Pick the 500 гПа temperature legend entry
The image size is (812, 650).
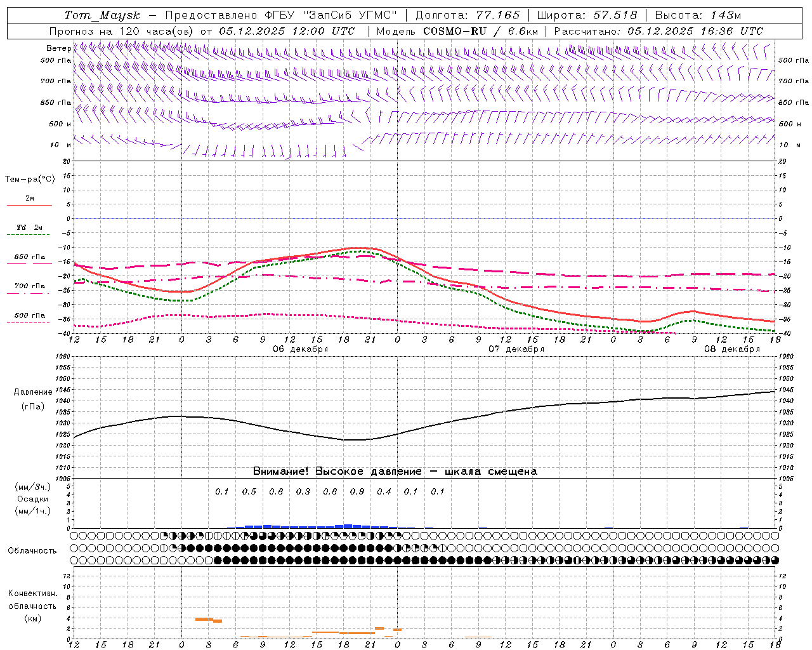(x=29, y=316)
